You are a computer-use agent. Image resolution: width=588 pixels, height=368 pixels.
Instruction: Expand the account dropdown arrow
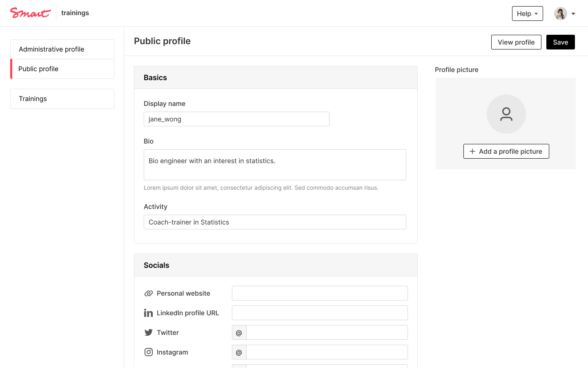pos(573,14)
